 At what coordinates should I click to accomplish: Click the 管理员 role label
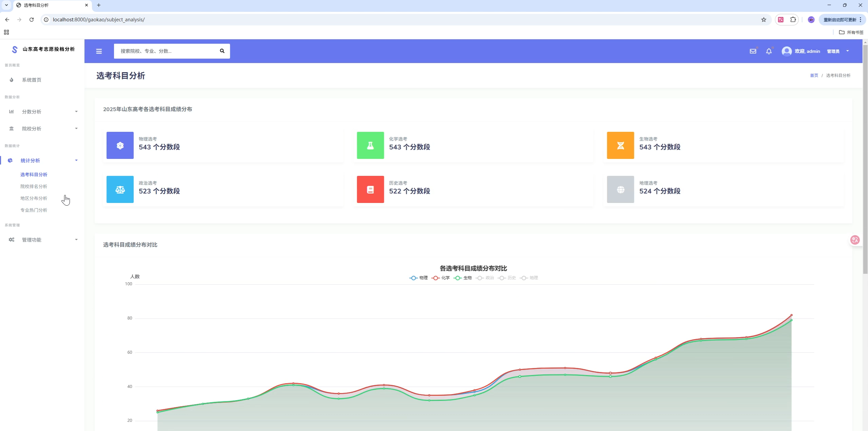[833, 51]
